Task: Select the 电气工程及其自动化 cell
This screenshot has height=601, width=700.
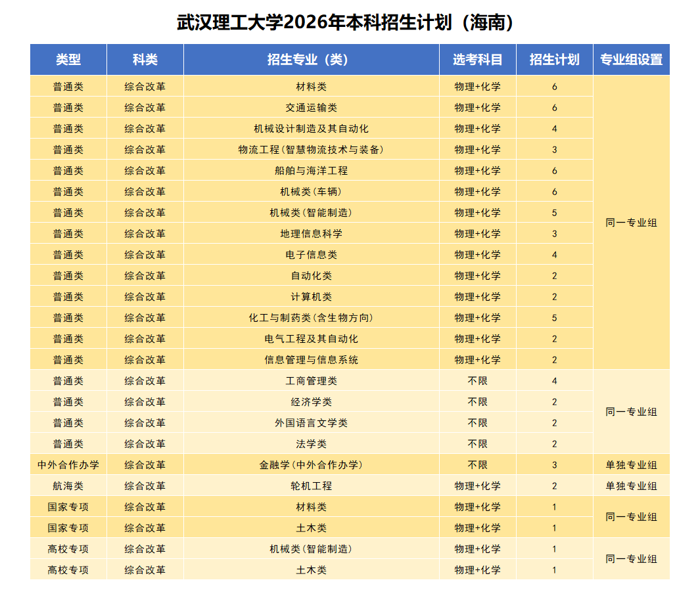Action: click(311, 339)
